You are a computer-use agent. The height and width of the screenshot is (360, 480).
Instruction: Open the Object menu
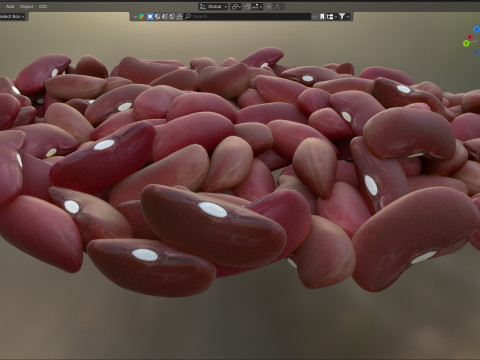(x=26, y=6)
